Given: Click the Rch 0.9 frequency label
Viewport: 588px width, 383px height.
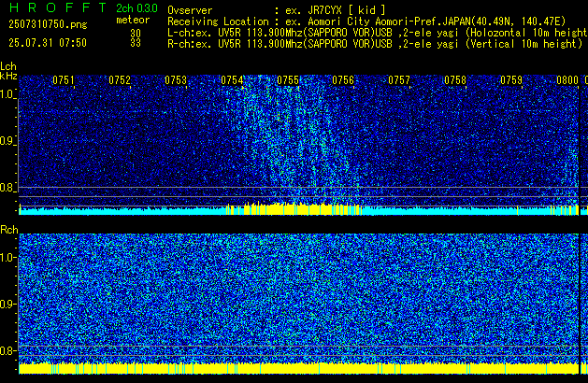Looking at the screenshot, I should (7, 304).
